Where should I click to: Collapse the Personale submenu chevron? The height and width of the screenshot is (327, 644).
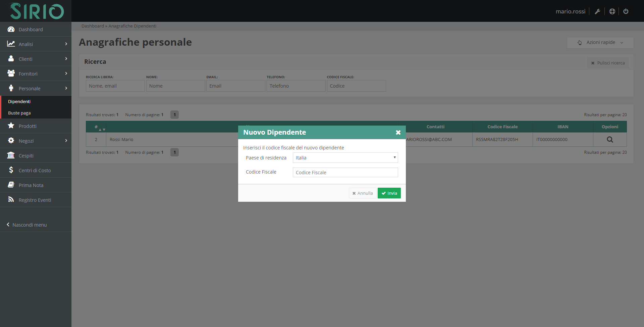(x=66, y=88)
